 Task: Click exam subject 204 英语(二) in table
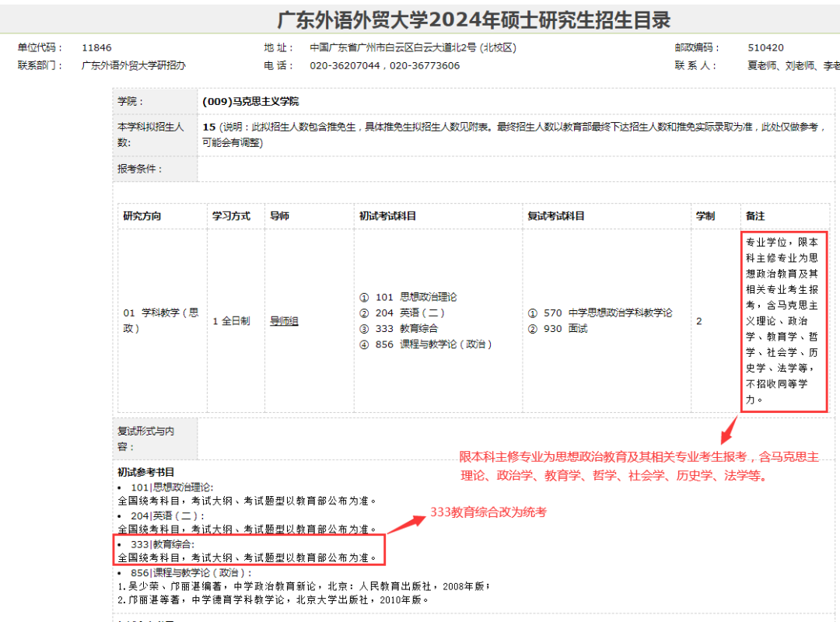point(402,313)
